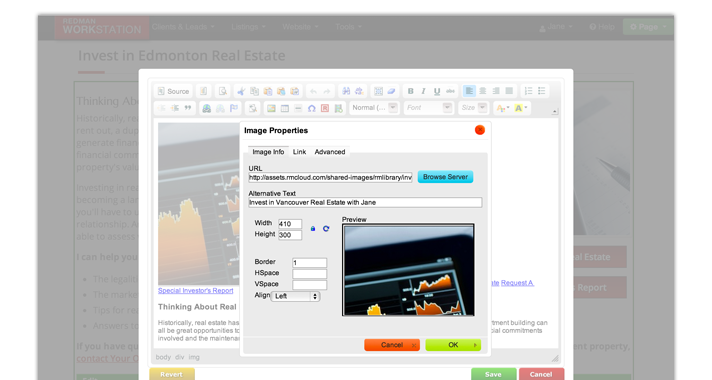
Task: Click the Templates icon next to Source
Action: (x=203, y=91)
